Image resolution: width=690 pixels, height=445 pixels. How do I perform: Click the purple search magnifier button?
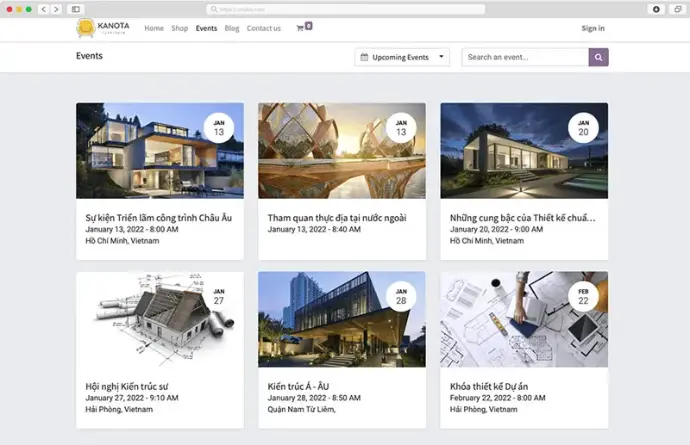pyautogui.click(x=598, y=57)
